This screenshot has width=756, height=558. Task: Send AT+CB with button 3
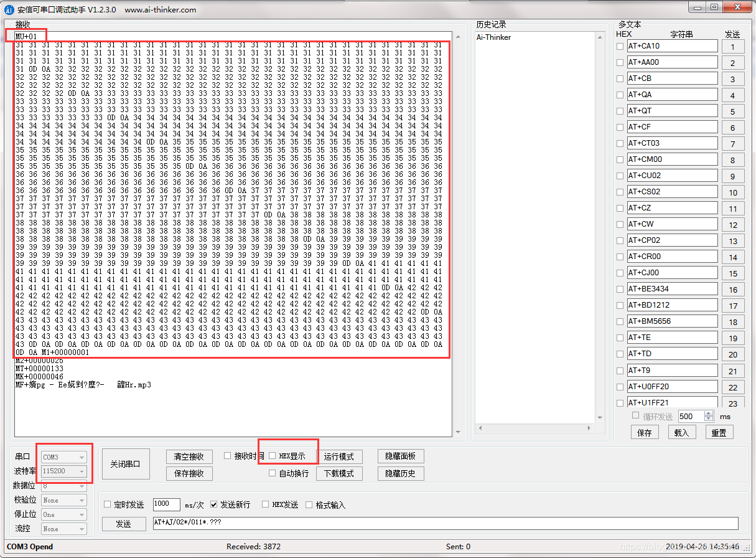(x=732, y=79)
